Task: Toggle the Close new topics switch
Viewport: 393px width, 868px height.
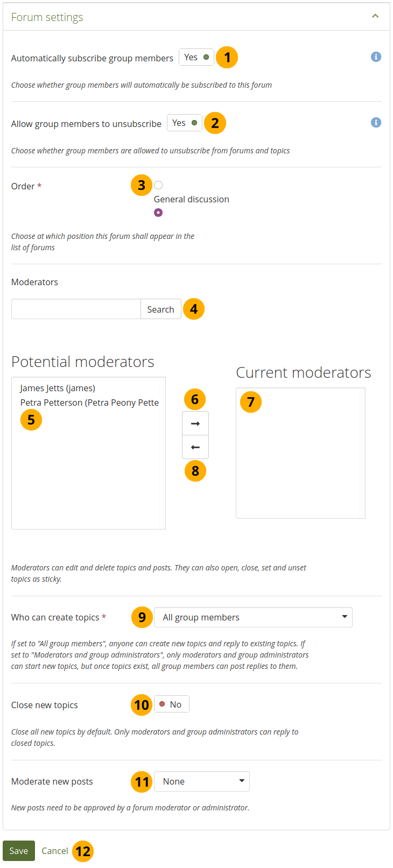Action: coord(171,704)
